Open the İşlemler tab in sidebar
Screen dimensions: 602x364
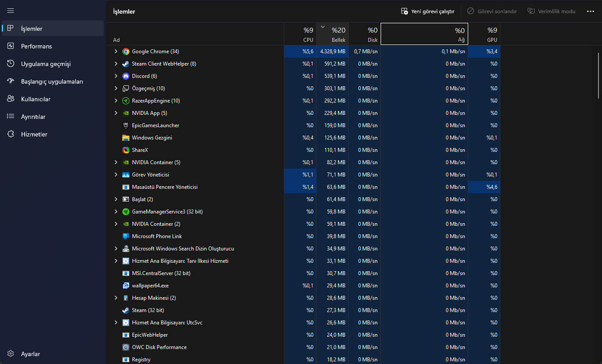tap(53, 29)
